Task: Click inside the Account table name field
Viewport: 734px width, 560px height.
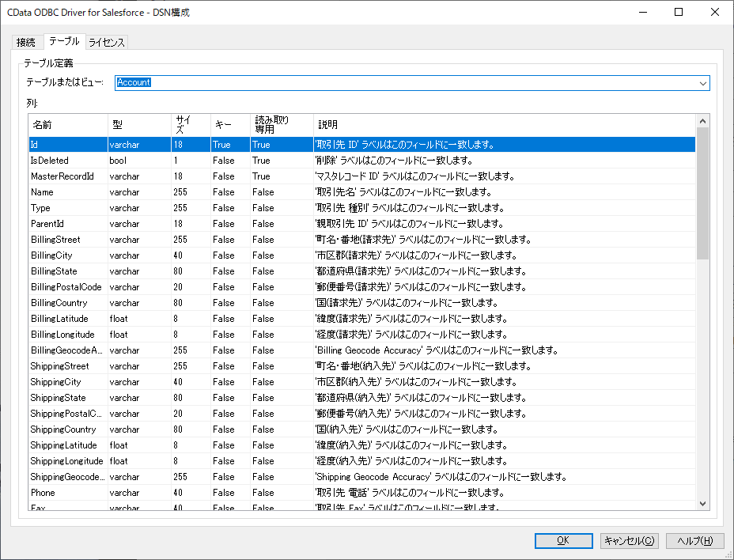Action: (x=406, y=83)
